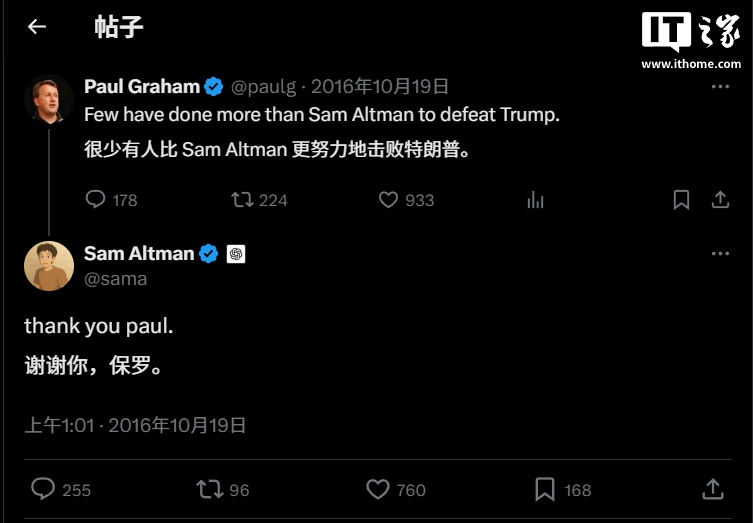The height and width of the screenshot is (523, 753).
Task: Open Paul Graham's profile picture
Action: [49, 99]
